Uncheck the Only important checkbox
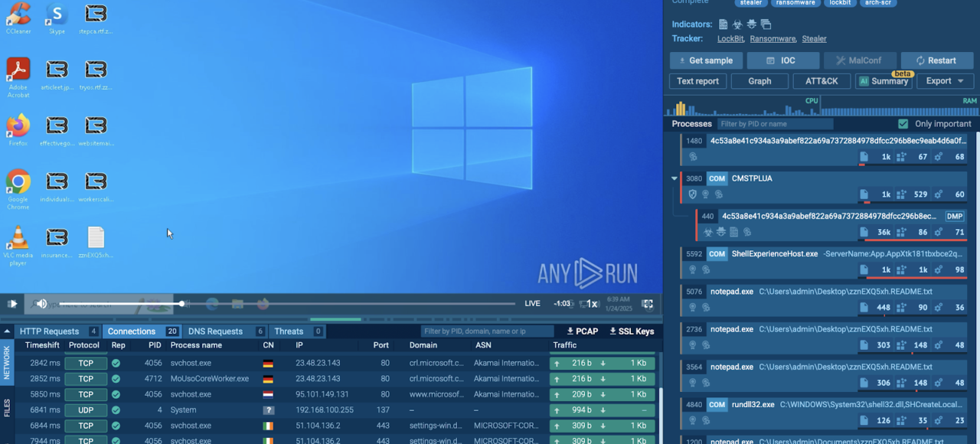The width and height of the screenshot is (980, 444). click(x=903, y=124)
